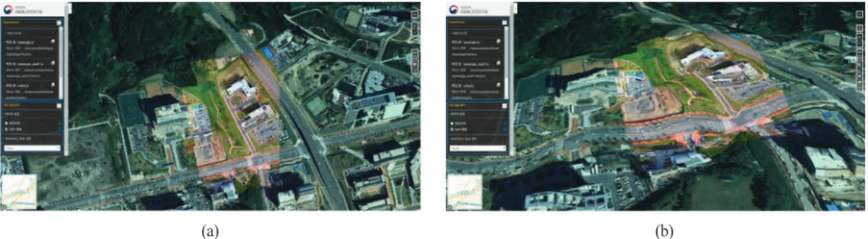Toggle the lower panel header checkbox in screenshot (b)
The height and width of the screenshot is (239, 868).
coord(504,105)
